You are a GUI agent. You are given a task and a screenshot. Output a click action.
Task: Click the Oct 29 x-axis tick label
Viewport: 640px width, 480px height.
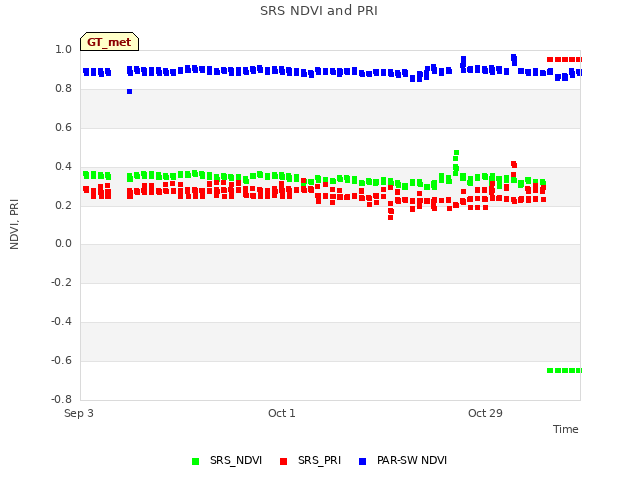pyautogui.click(x=485, y=413)
